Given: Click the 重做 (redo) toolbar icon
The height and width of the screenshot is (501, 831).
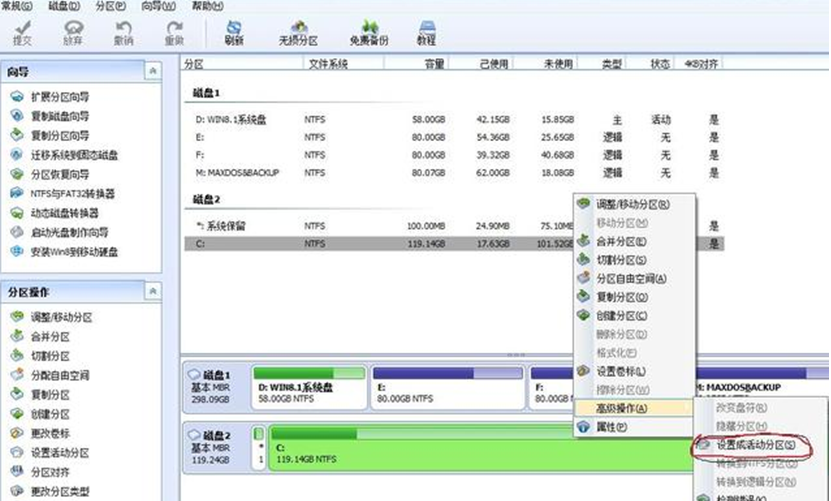Looking at the screenshot, I should 173,32.
